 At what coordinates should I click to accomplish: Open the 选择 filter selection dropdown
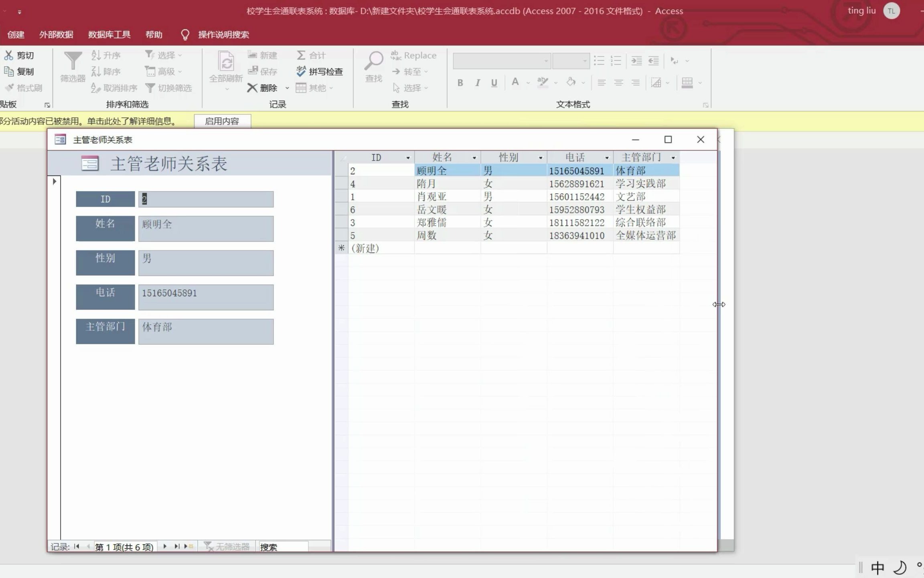pyautogui.click(x=164, y=55)
